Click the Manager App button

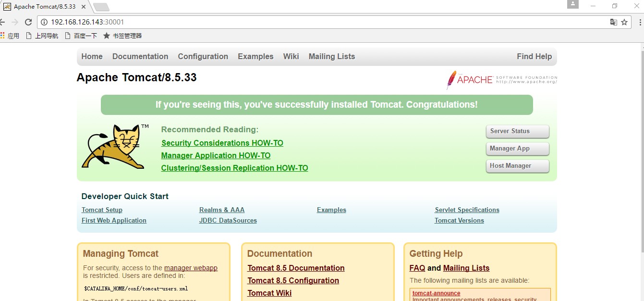tap(518, 149)
